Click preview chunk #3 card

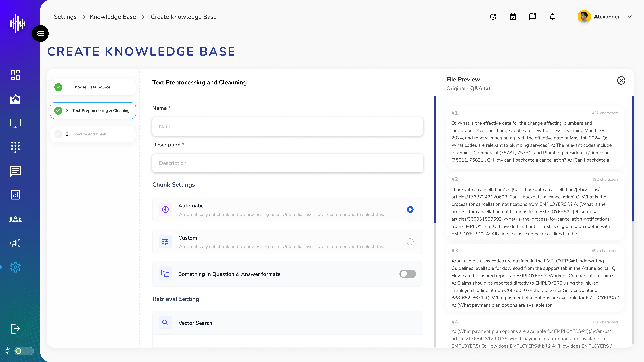[x=535, y=278]
